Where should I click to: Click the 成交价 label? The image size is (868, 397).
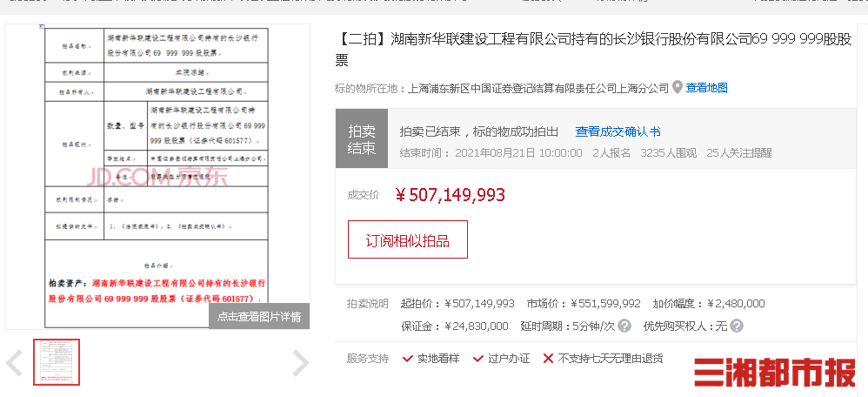click(364, 195)
